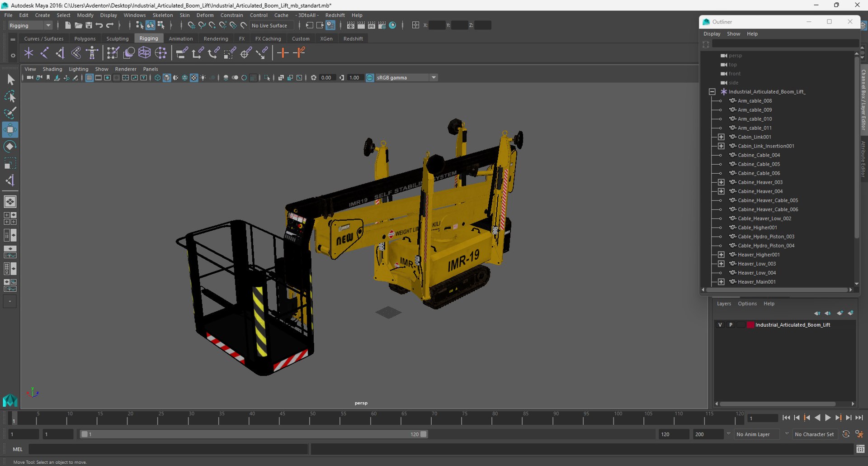Click the MEL script language button

coord(18,449)
